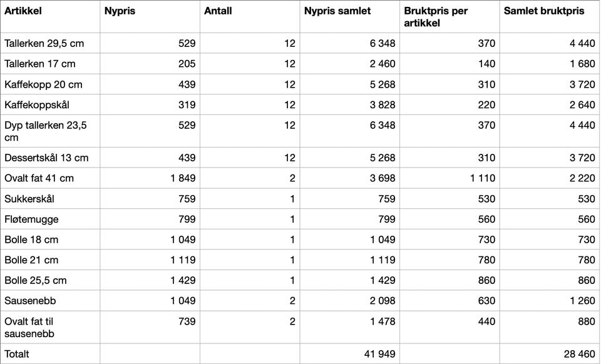Screen dimensions: 601x364
Task: Click the 'Tallerken 29,5 cm' cell
Action: 44,44
